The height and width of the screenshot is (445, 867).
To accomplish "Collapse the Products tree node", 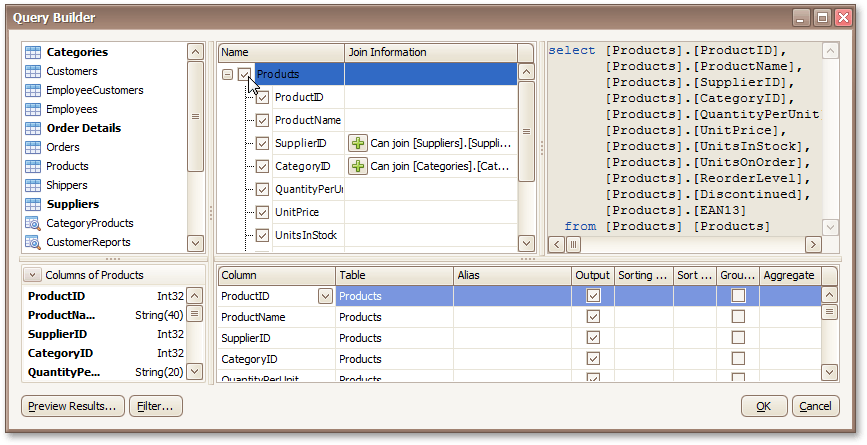I will [x=227, y=74].
